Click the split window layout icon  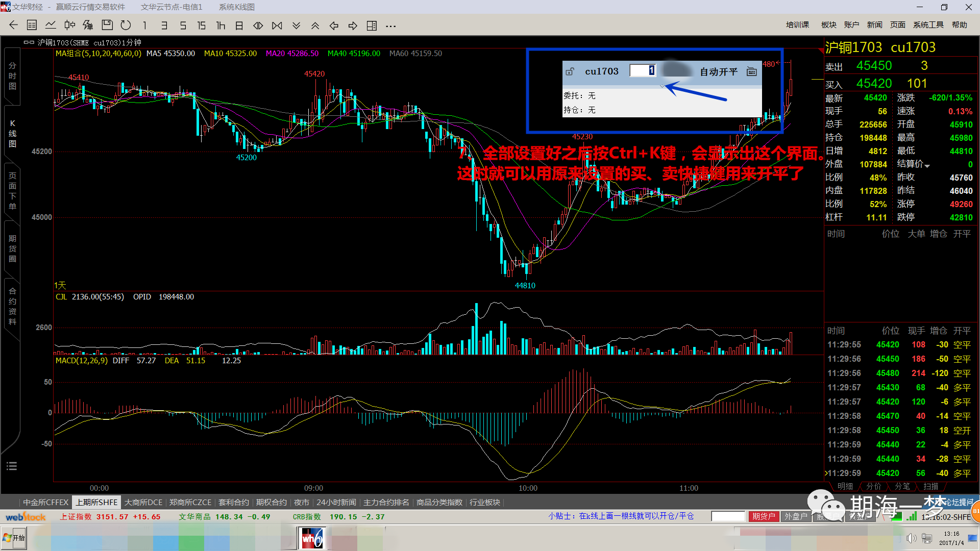coord(372,26)
